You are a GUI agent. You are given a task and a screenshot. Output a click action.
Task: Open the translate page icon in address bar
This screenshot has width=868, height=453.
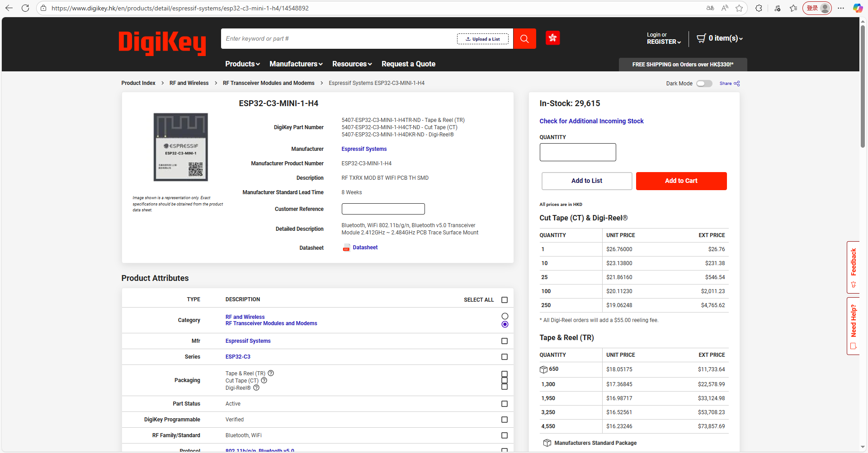click(x=710, y=8)
